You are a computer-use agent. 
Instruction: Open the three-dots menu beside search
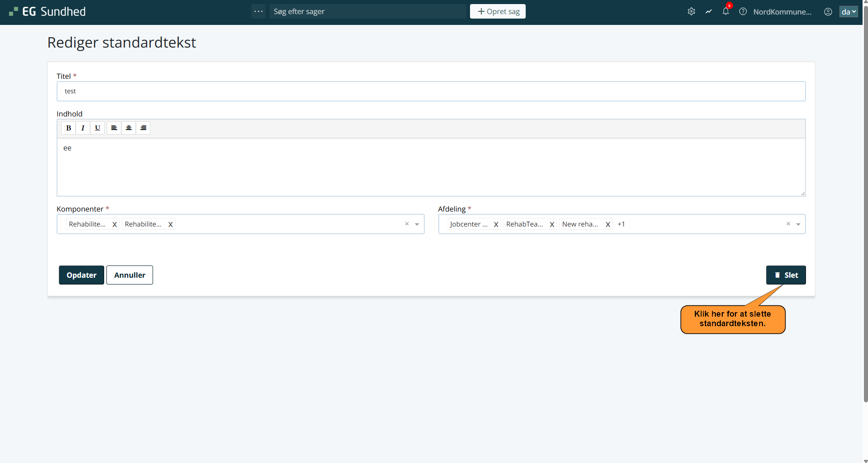click(x=259, y=12)
